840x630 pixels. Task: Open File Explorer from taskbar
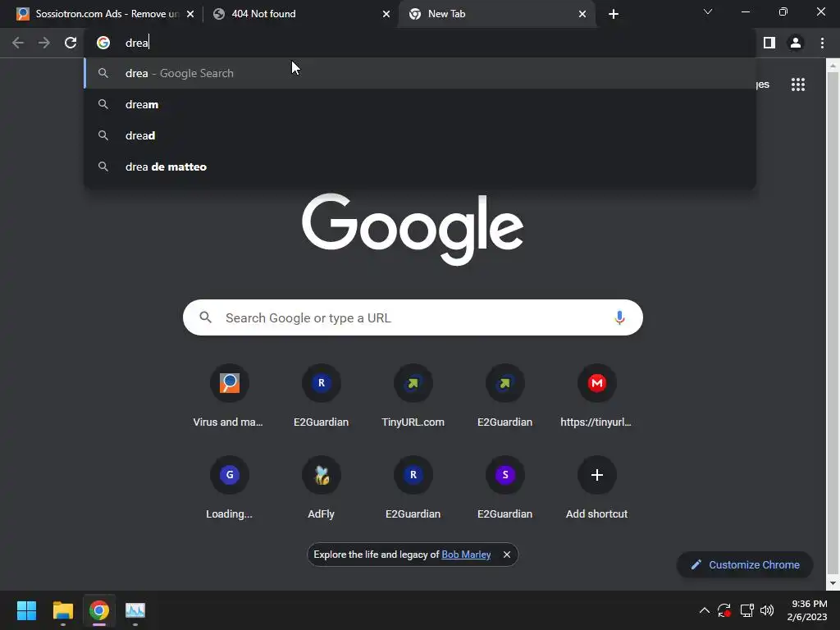tap(62, 610)
